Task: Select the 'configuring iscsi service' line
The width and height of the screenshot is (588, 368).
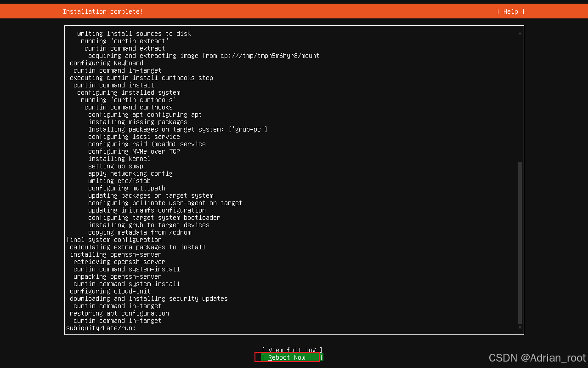Action: (134, 137)
